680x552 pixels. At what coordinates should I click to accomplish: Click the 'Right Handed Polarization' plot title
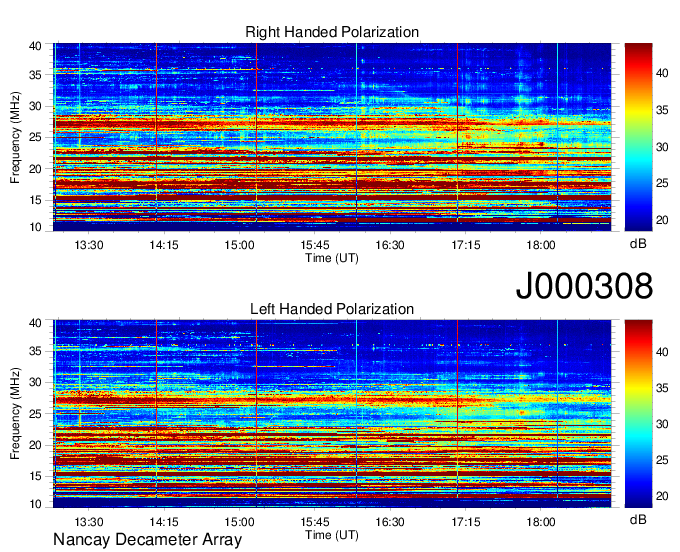[332, 32]
